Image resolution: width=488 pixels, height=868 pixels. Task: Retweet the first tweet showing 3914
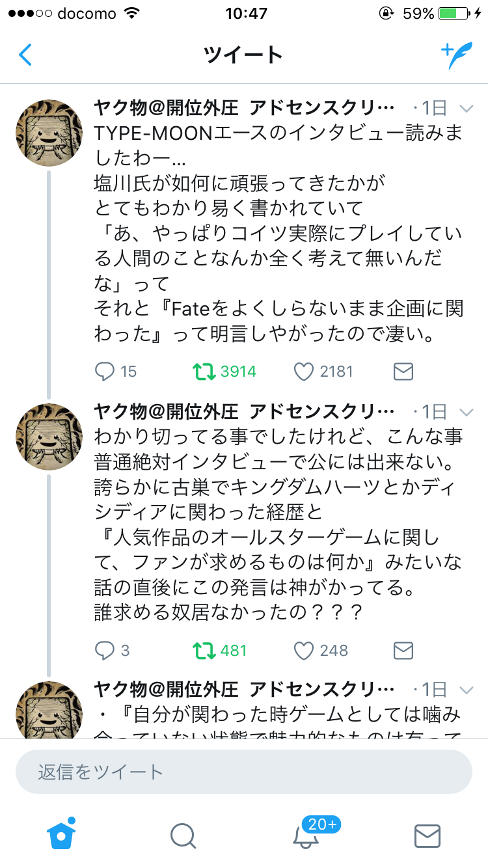tap(204, 372)
